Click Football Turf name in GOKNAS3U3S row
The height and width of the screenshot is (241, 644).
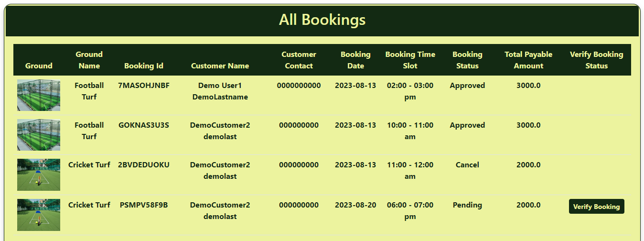point(89,131)
